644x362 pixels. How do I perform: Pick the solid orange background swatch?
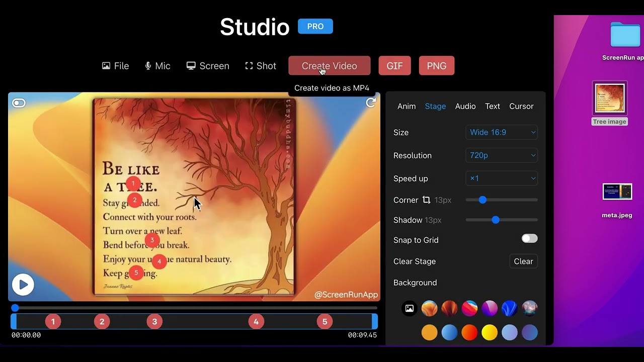[429, 332]
